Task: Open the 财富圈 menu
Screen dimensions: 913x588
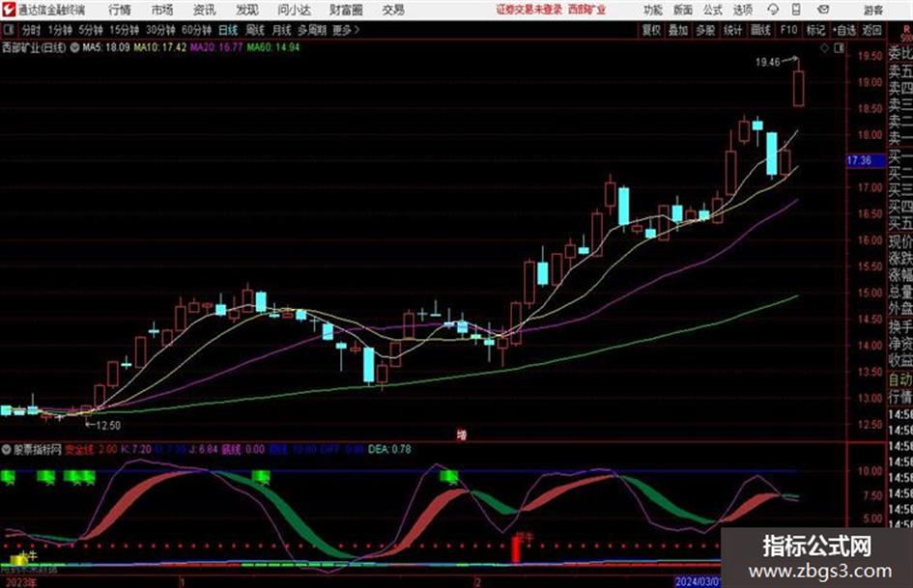Action: tap(346, 10)
